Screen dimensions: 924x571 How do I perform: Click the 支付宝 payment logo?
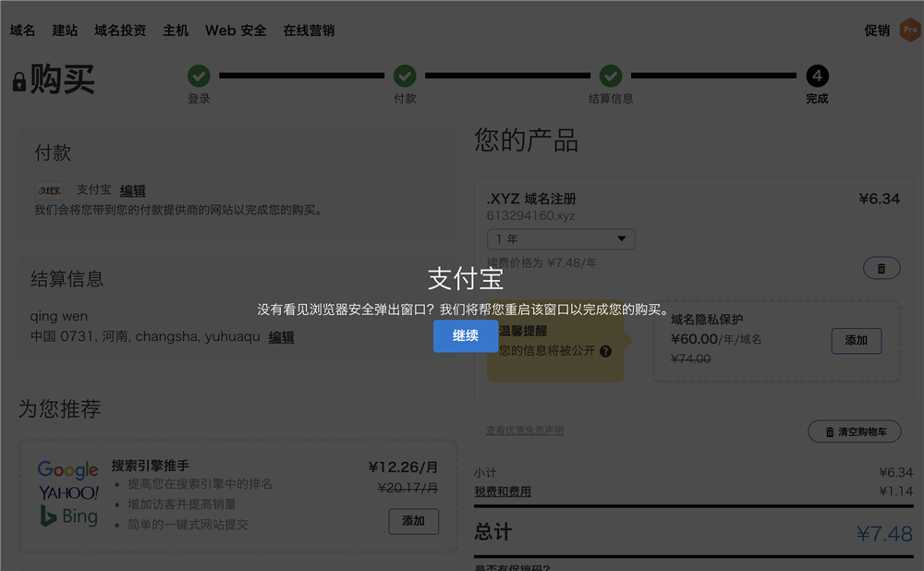coord(50,190)
